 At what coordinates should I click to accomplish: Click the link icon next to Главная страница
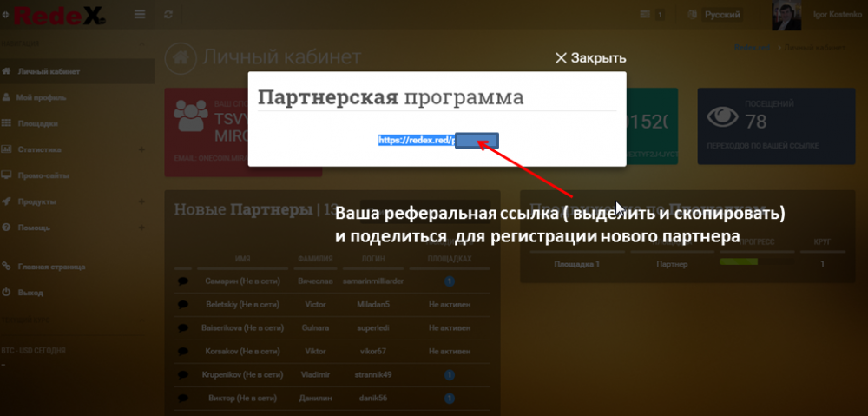click(x=6, y=267)
